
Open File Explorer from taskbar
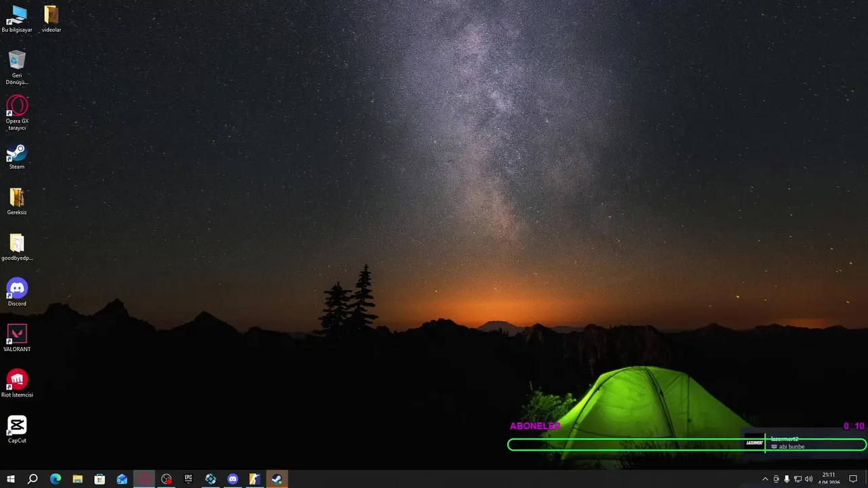click(x=77, y=479)
